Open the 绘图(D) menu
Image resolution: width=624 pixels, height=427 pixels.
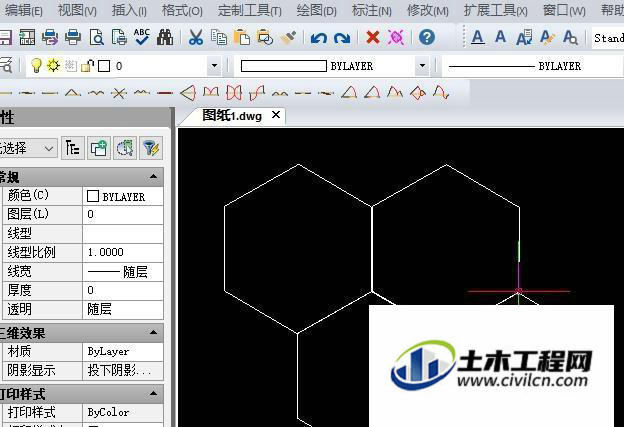pyautogui.click(x=316, y=10)
